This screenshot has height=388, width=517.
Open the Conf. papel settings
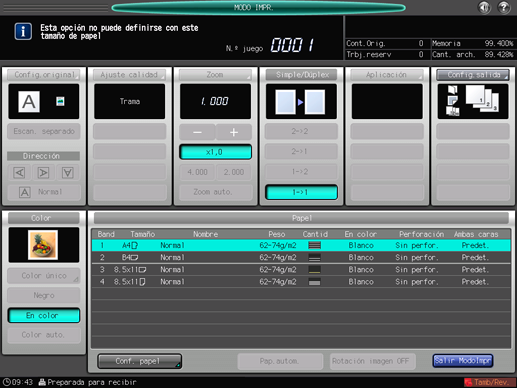click(x=140, y=361)
